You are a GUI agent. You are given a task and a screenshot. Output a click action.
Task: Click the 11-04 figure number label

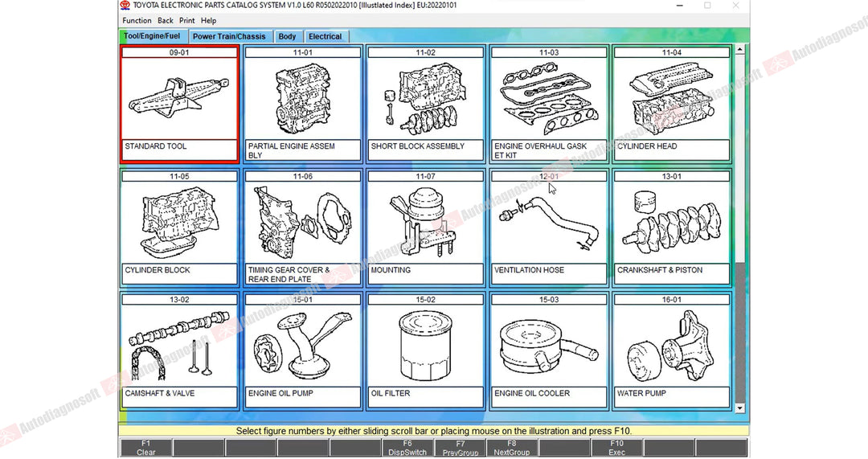pos(671,52)
